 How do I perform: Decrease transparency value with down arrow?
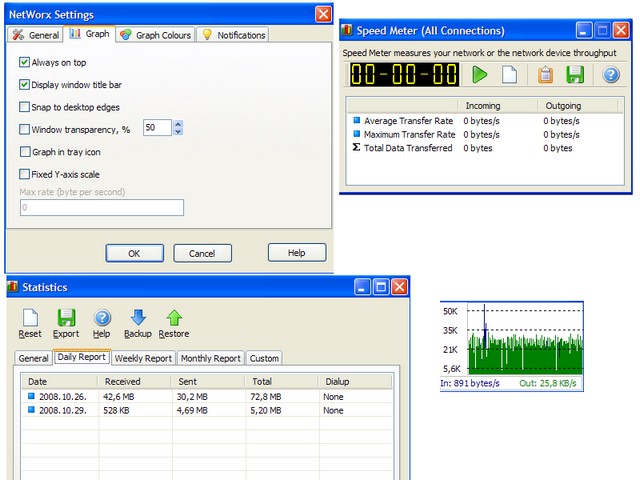tap(178, 131)
